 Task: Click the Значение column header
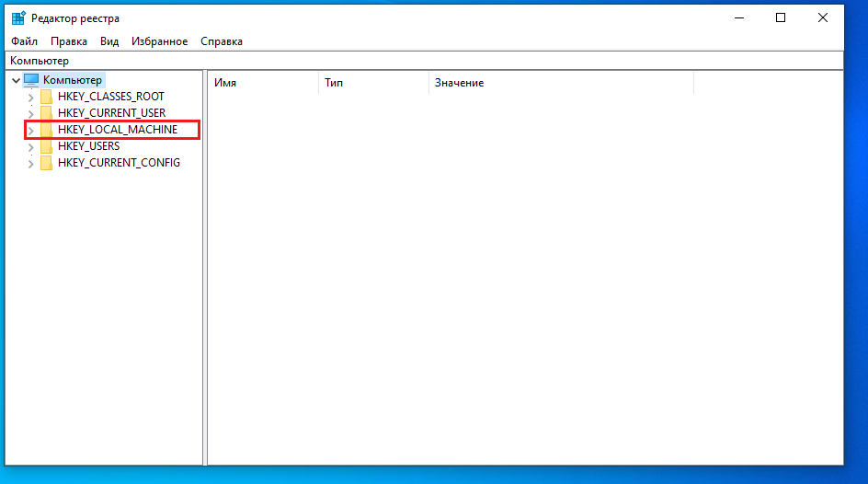561,83
